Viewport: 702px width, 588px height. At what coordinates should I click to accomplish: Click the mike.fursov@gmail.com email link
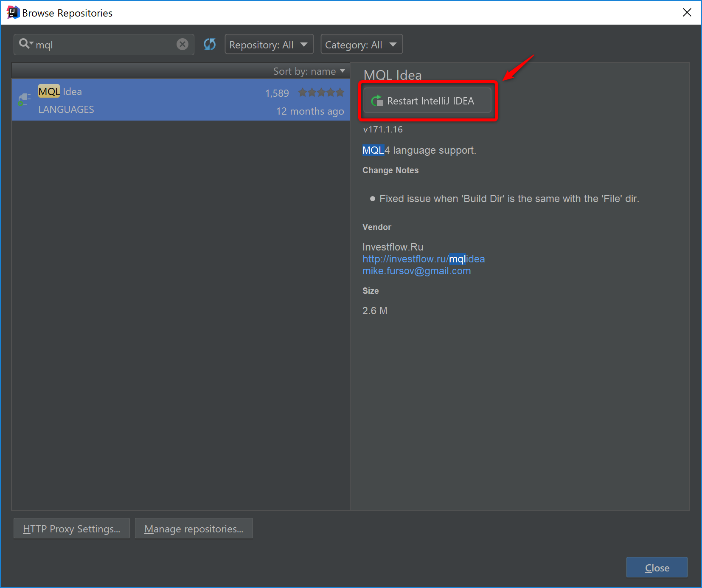point(416,271)
